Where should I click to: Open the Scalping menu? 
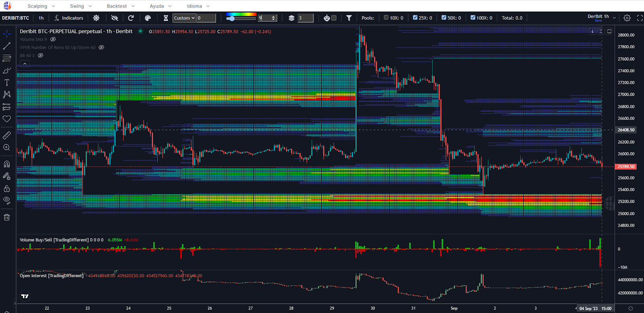pos(41,6)
